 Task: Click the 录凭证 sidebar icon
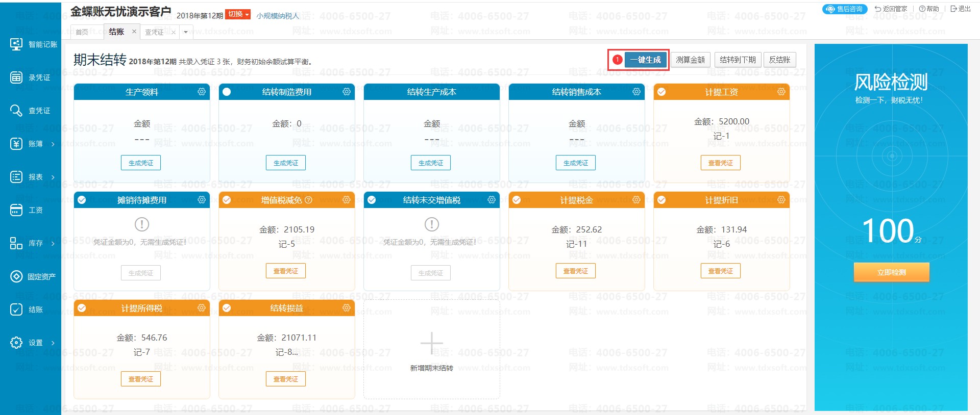(x=16, y=77)
